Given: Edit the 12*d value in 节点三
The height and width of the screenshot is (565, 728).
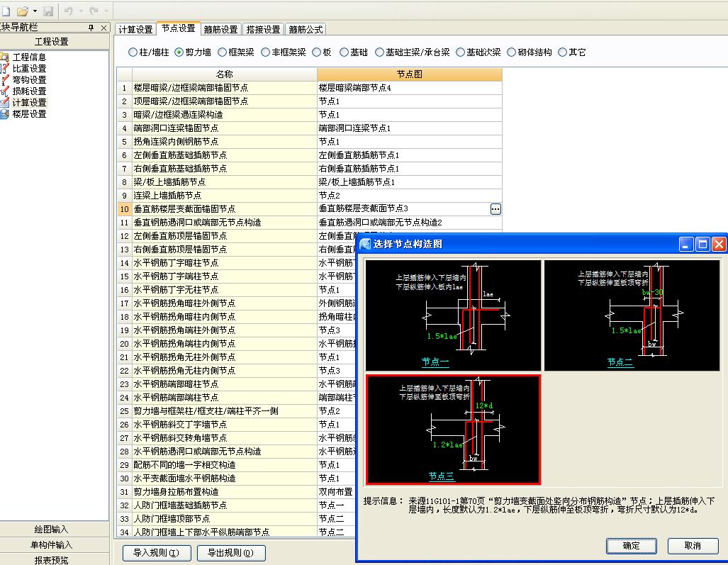Looking at the screenshot, I should [484, 405].
